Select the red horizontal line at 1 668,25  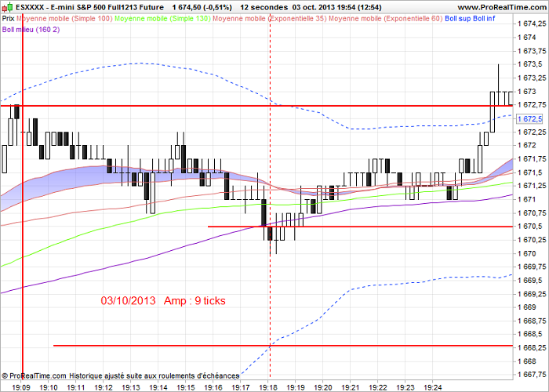pyautogui.click(x=283, y=346)
